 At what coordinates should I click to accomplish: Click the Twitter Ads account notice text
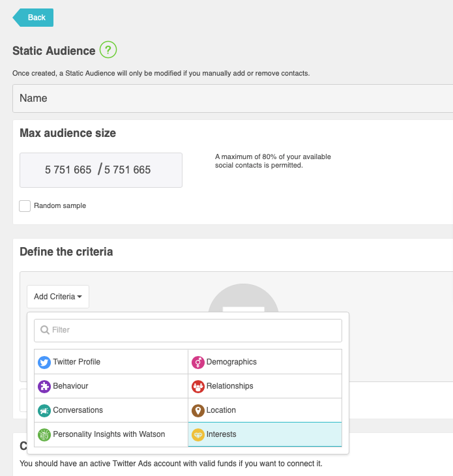[171, 464]
